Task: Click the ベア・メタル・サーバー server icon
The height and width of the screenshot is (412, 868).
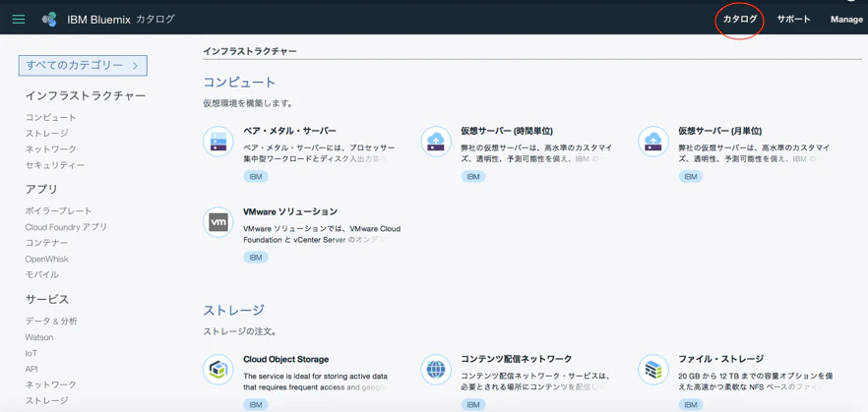Action: (x=218, y=141)
